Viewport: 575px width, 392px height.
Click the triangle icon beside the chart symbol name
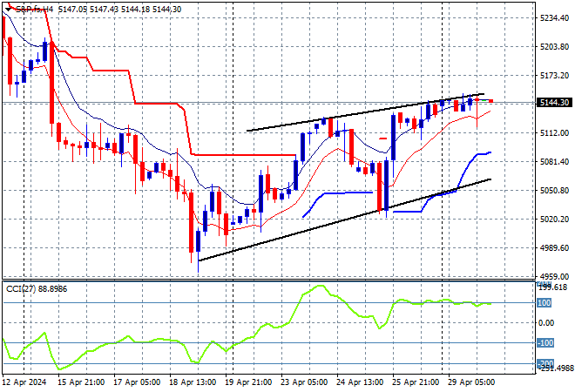point(8,10)
